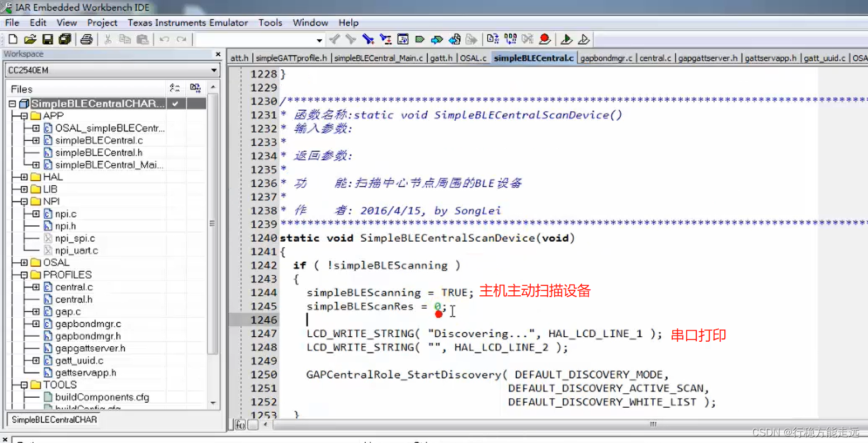Collapse the TOOLS folder node
Image resolution: width=868 pixels, height=443 pixels.
click(x=24, y=385)
